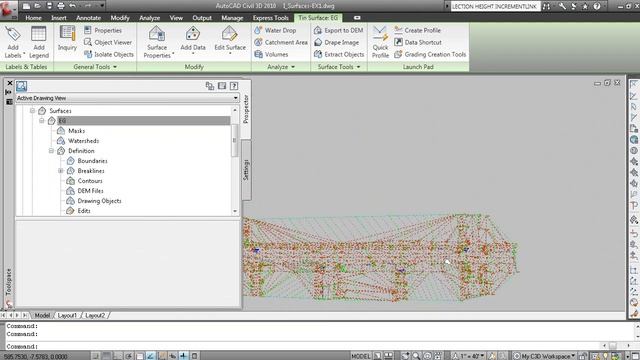The width and height of the screenshot is (640, 360).
Task: Open surface Properties in General Tools
Action: coord(103,30)
